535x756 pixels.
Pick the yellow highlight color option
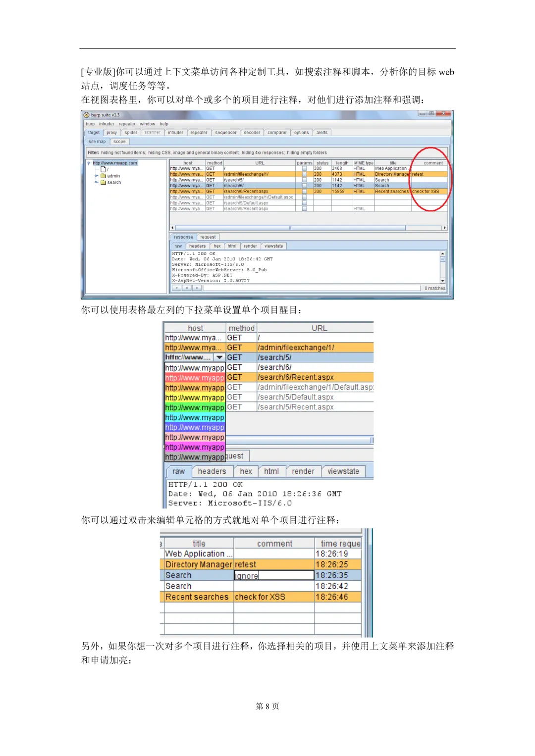click(x=195, y=398)
